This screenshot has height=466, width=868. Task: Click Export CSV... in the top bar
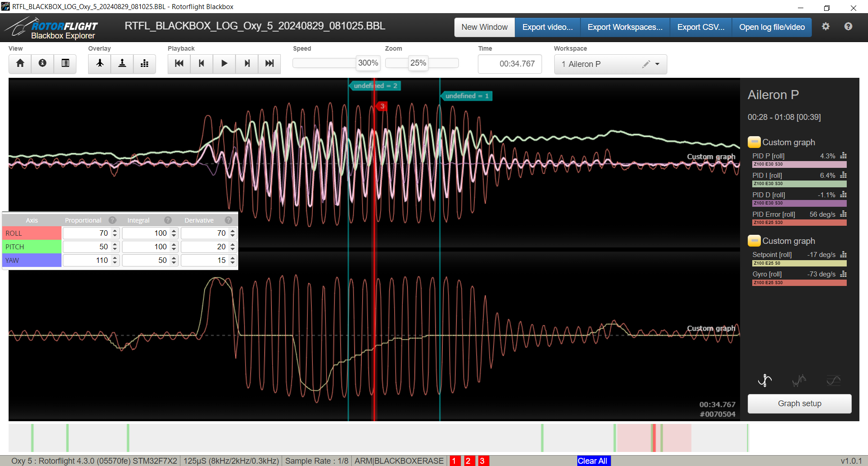700,27
